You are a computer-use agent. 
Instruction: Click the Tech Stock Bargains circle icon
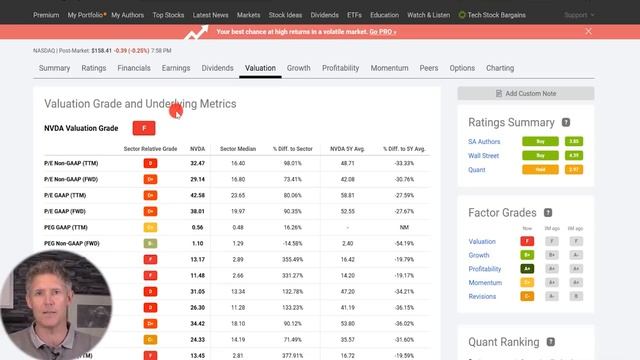pos(462,15)
